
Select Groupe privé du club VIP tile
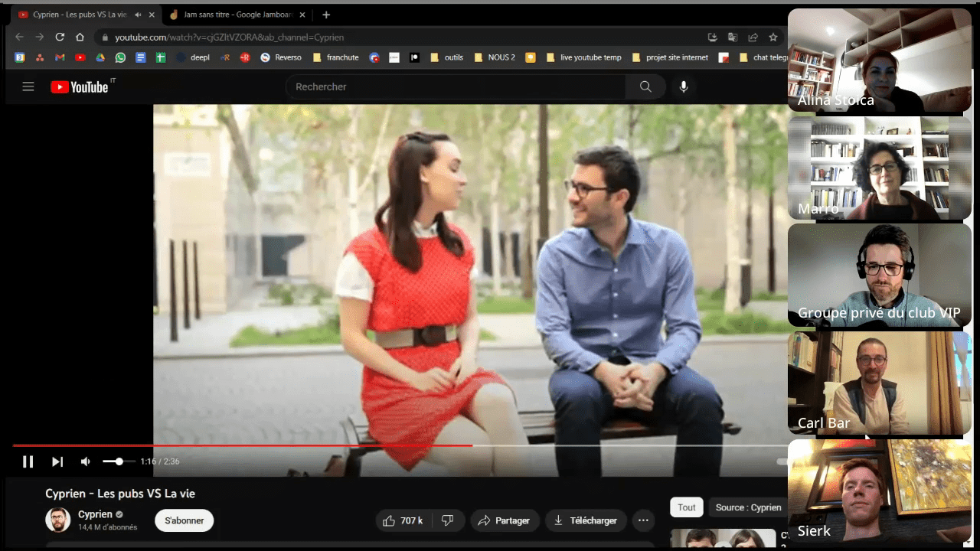pos(880,276)
